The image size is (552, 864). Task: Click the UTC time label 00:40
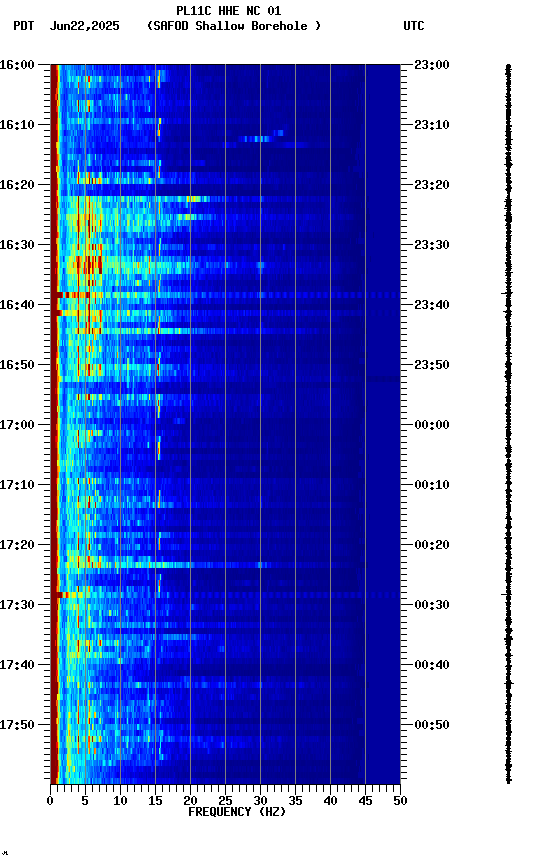(x=432, y=665)
